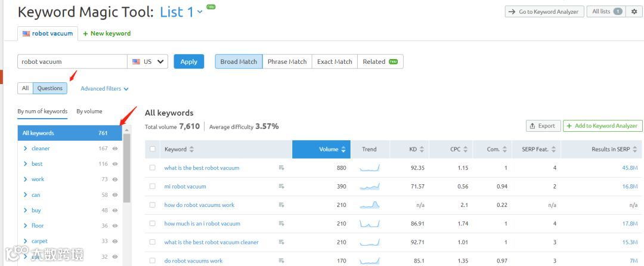The image size is (644, 266).
Task: Check the 'what is the best robot vacuum' row
Action: [x=153, y=168]
